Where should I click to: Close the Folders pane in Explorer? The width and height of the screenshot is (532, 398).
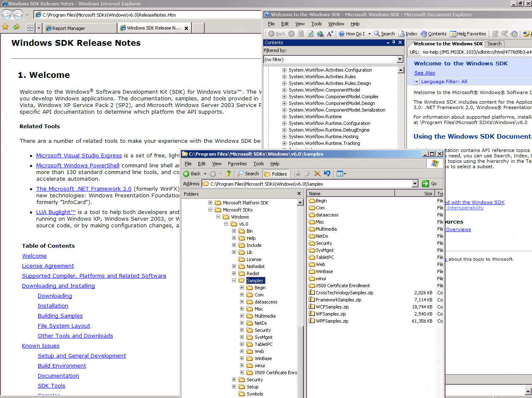[x=299, y=194]
